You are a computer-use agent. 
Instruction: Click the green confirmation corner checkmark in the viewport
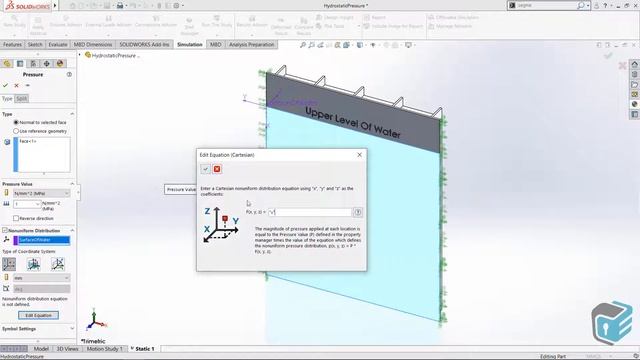[608, 56]
